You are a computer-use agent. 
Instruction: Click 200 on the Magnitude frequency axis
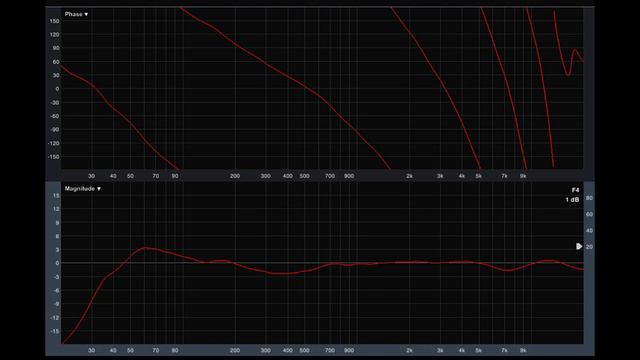click(235, 350)
